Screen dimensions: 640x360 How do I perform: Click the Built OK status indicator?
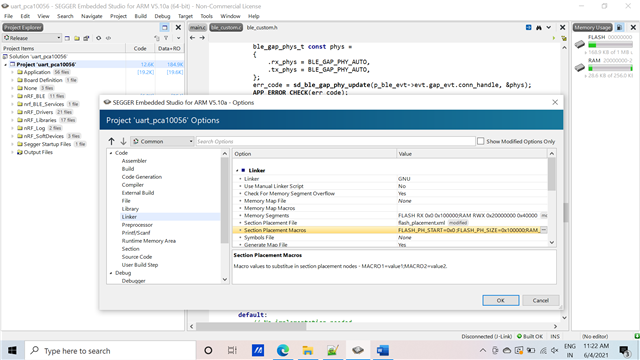(x=530, y=336)
